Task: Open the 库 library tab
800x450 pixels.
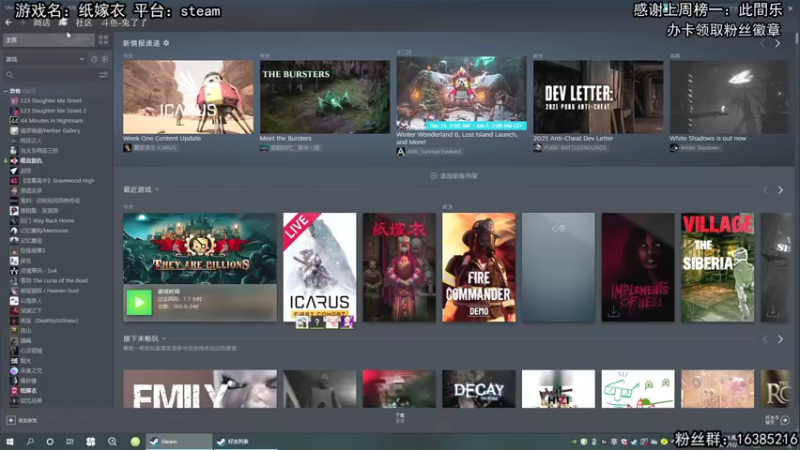Action: (63, 23)
